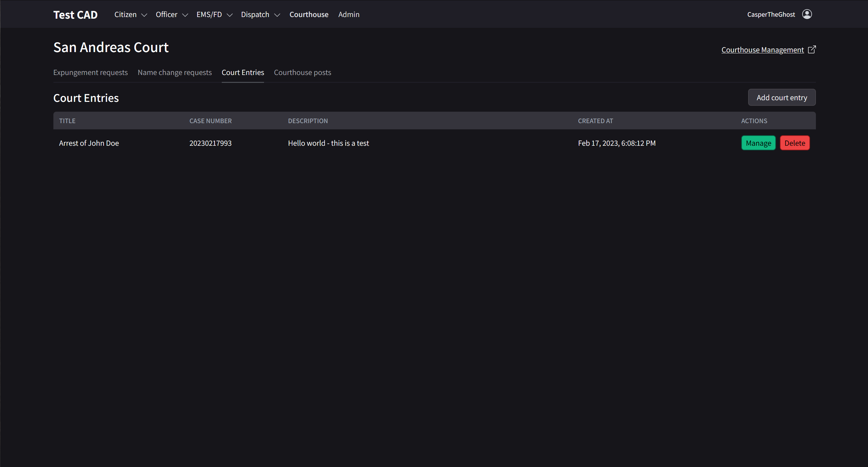Click the Case Number column header
This screenshot has width=868, height=467.
point(210,121)
